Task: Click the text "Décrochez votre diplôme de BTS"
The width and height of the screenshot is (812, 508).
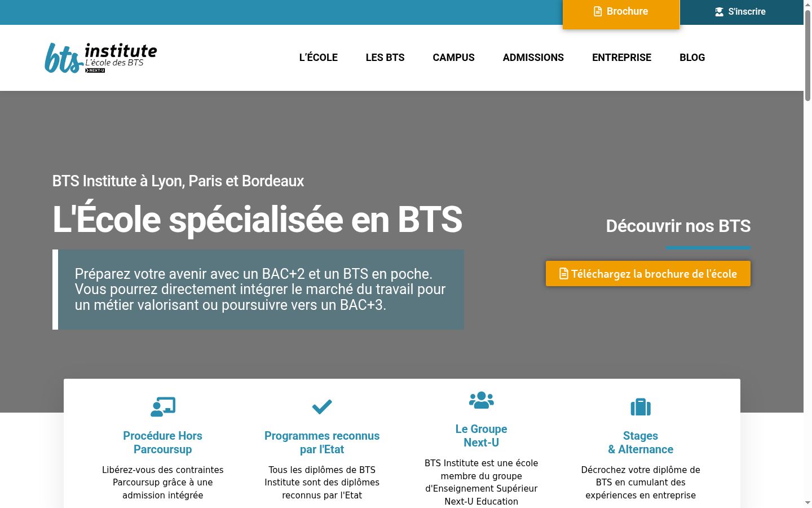Action: (x=641, y=483)
